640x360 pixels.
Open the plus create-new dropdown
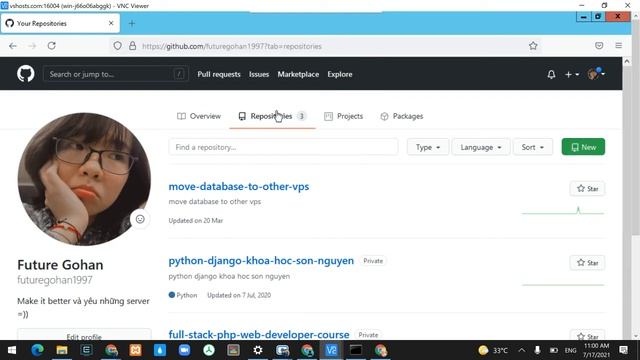(572, 74)
